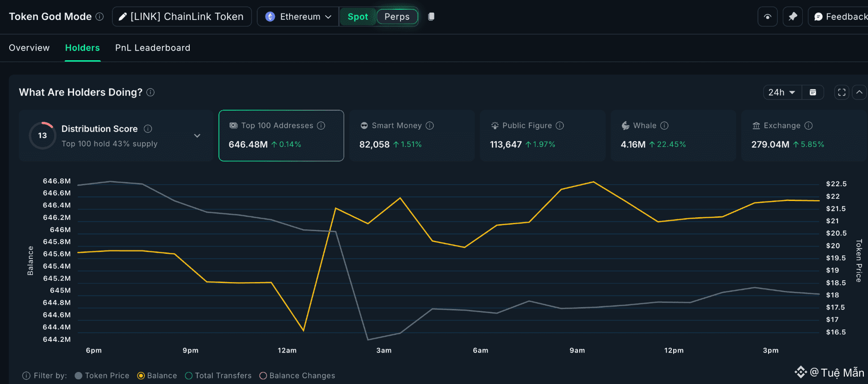This screenshot has height=384, width=868.
Task: Expand the Distribution Score chevron
Action: coord(197,136)
